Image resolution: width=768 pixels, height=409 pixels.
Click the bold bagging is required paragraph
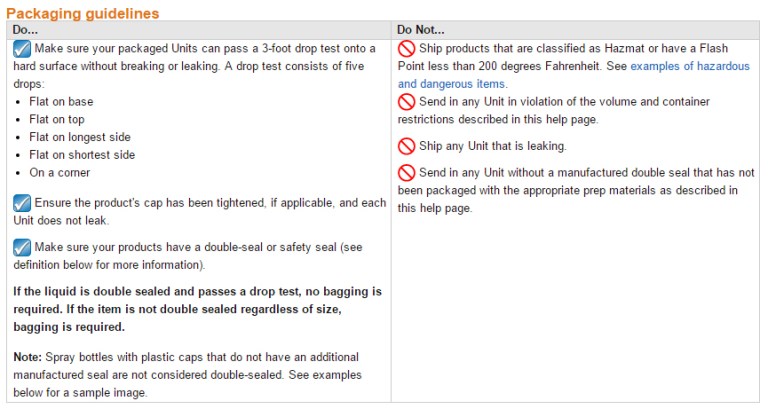coord(197,309)
